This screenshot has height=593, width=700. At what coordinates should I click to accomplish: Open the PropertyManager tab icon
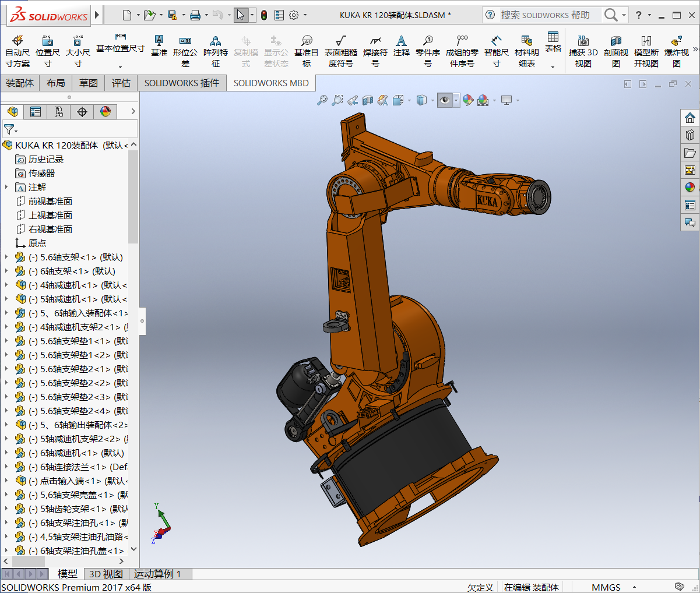(36, 111)
